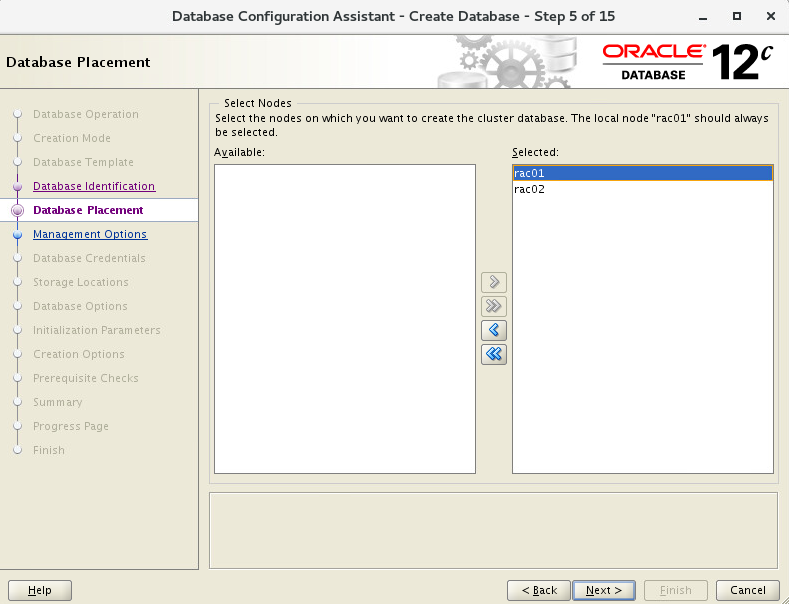
Task: Click the empty message area below Select Nodes
Action: (494, 531)
